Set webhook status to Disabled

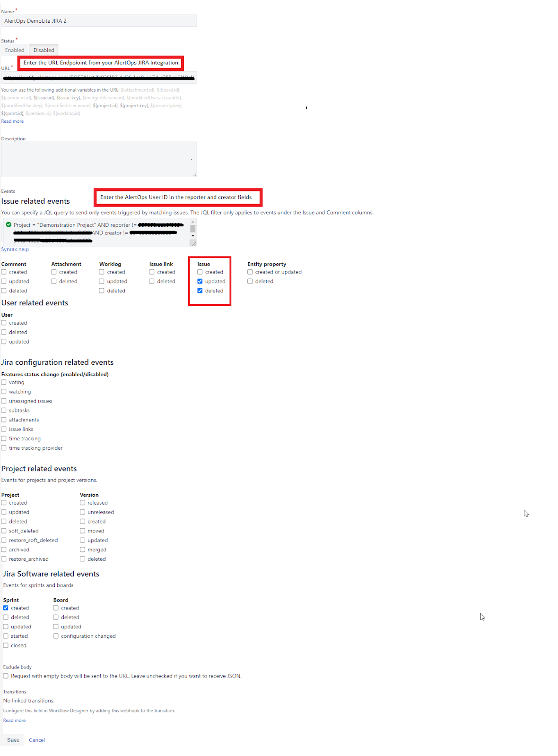[44, 50]
